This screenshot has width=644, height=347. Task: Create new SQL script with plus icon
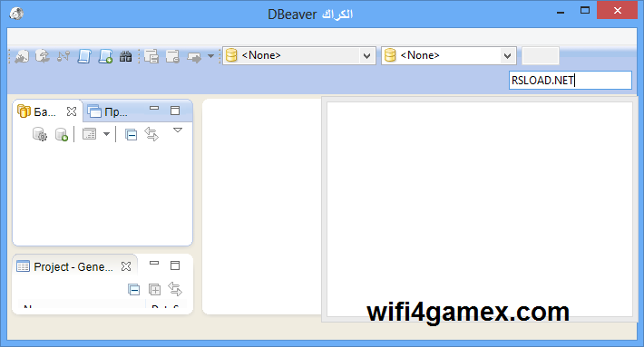click(x=105, y=56)
